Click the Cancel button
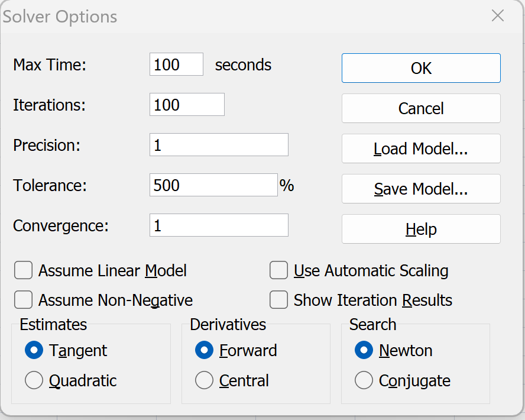This screenshot has width=525, height=420. click(421, 108)
